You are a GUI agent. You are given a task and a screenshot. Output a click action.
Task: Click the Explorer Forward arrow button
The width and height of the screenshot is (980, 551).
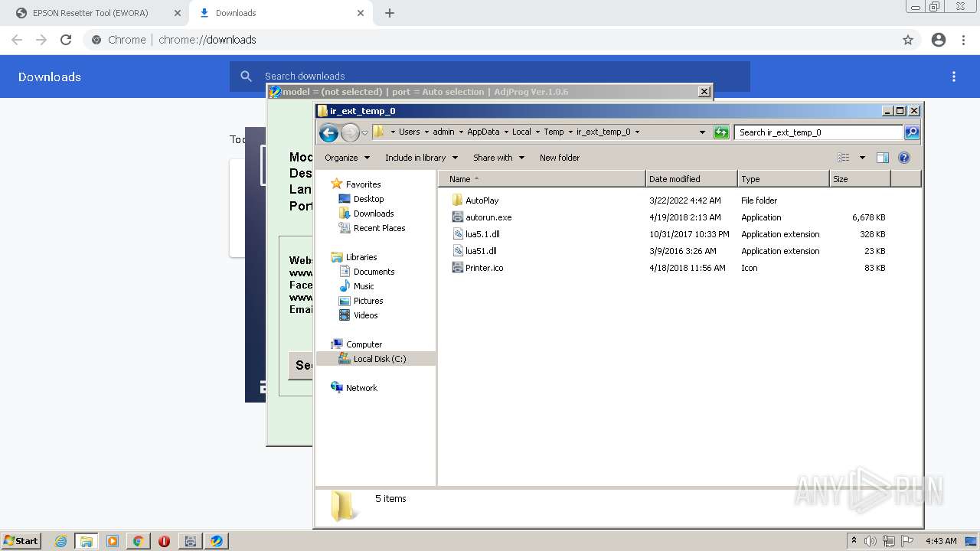click(x=350, y=132)
